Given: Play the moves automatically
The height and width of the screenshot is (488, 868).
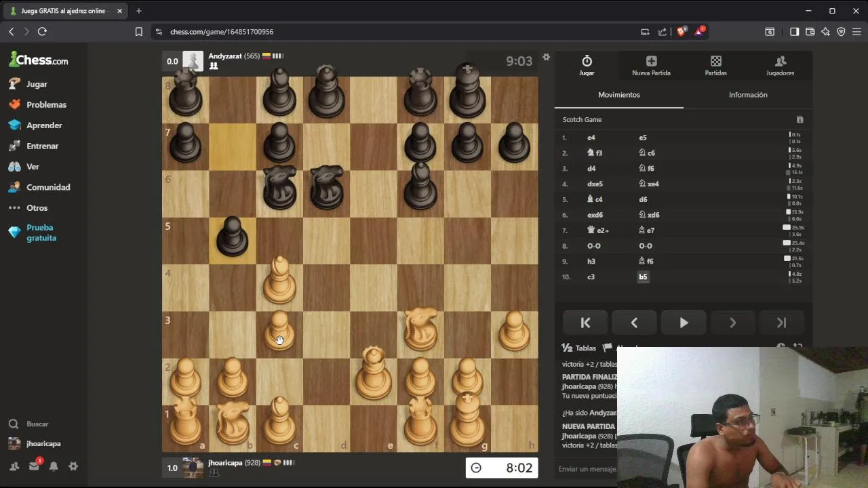Looking at the screenshot, I should [684, 323].
